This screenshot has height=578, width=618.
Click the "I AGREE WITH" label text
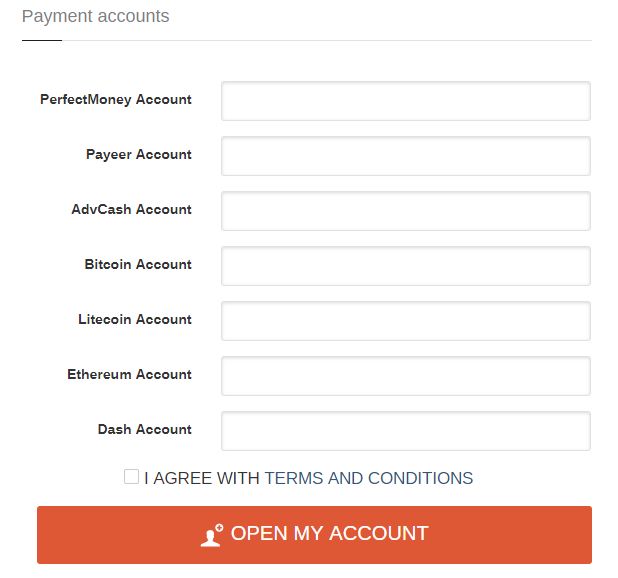pyautogui.click(x=202, y=478)
